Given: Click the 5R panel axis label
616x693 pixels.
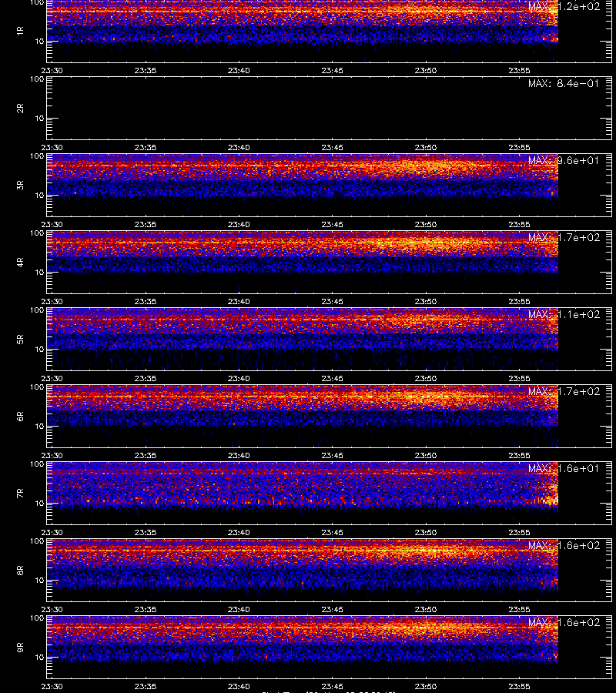Looking at the screenshot, I should coord(20,339).
